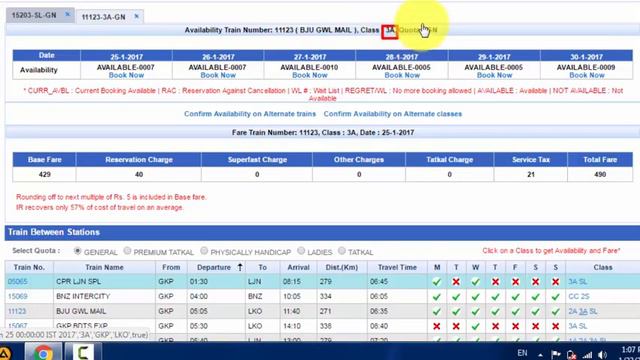Show hidden tray icons arrow

pos(540,355)
